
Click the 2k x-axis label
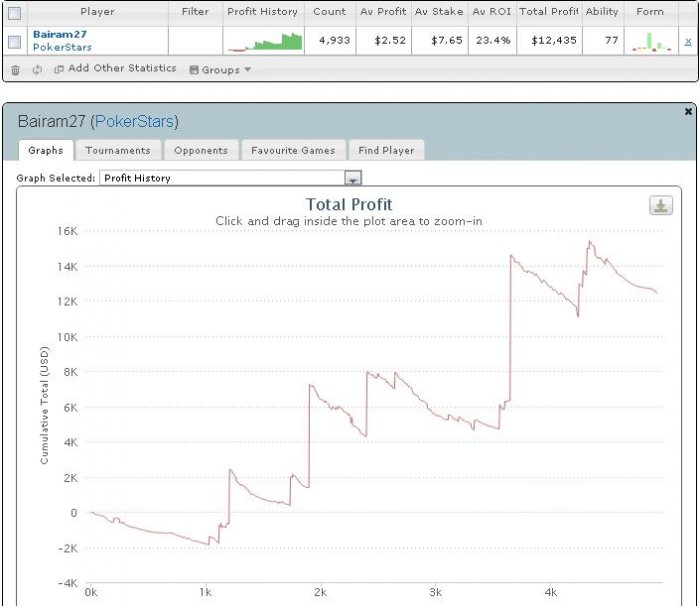coord(321,593)
